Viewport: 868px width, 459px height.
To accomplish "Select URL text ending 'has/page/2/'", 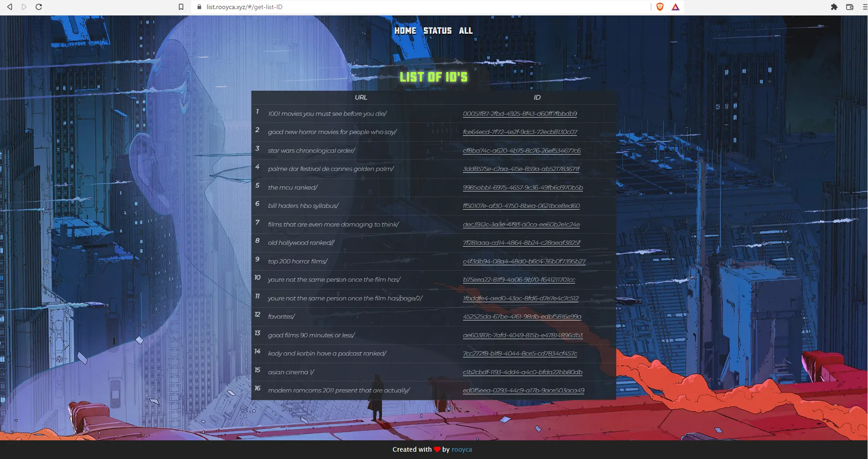I will (345, 299).
